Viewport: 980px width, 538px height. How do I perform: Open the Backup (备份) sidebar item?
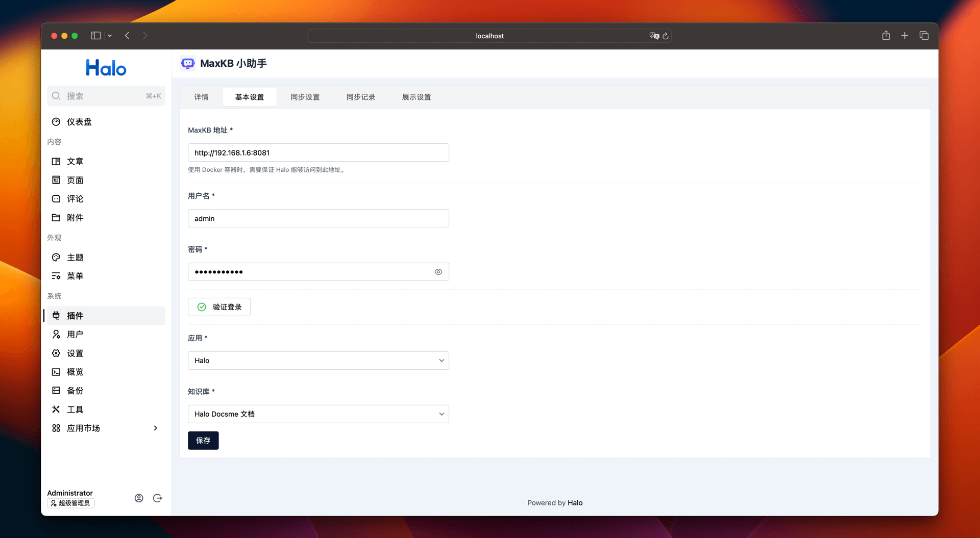click(x=106, y=391)
